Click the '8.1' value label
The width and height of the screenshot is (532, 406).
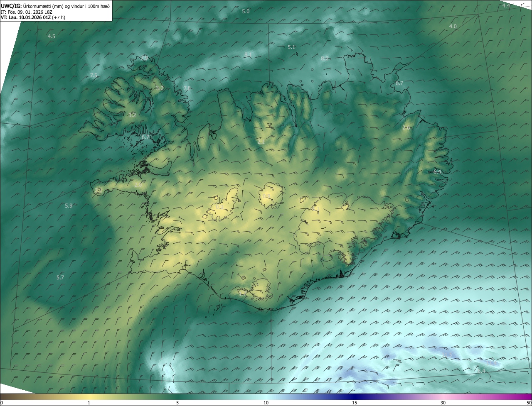(248, 55)
